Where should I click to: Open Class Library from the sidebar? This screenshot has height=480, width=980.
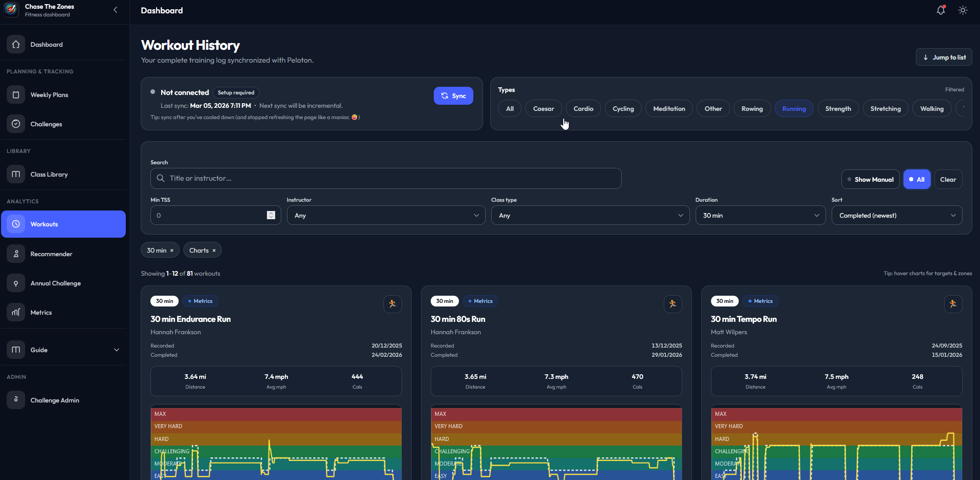click(x=49, y=175)
